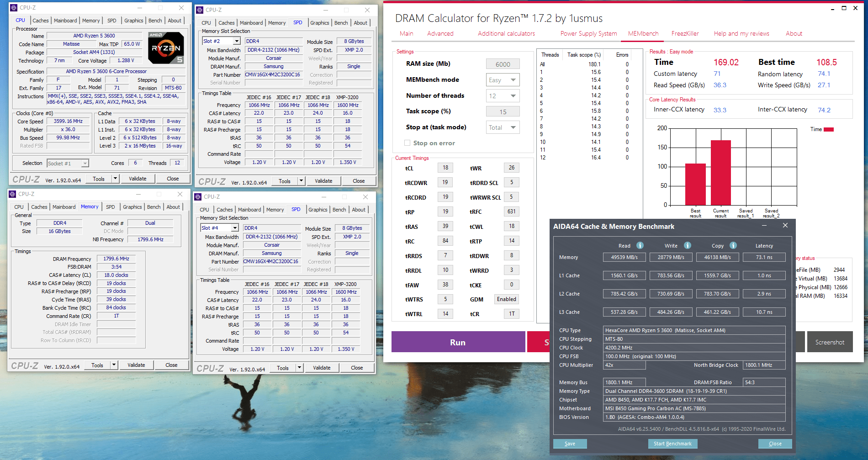The height and width of the screenshot is (460, 868).
Task: Click the Copy info icon in AIDA64
Action: pyautogui.click(x=733, y=245)
